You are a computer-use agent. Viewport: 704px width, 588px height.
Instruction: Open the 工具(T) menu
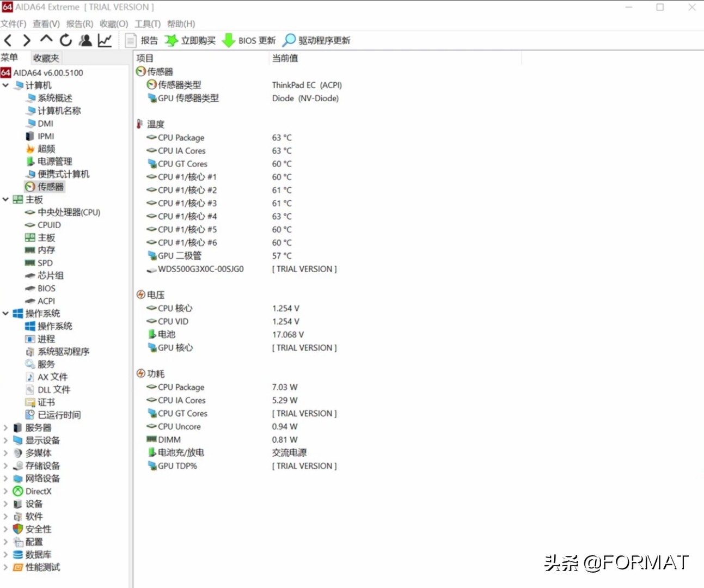[x=148, y=24]
